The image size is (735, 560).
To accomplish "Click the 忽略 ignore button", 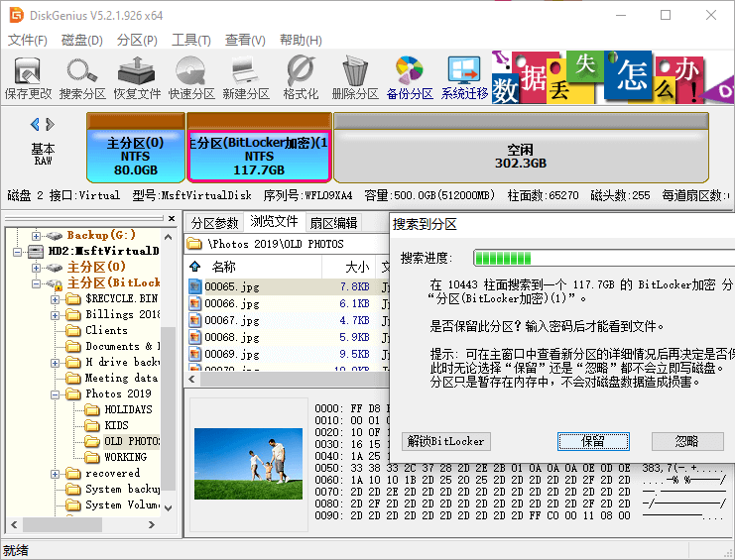I will pyautogui.click(x=686, y=441).
